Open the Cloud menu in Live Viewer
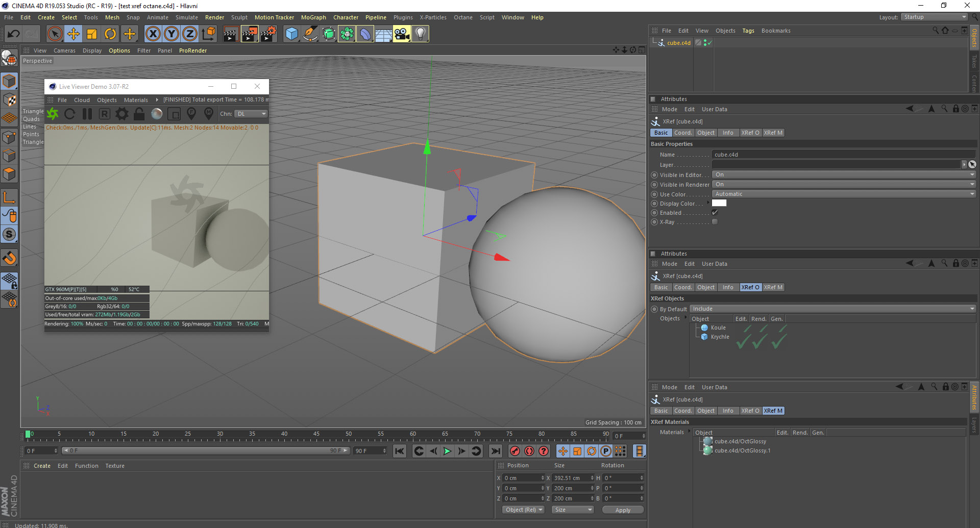The height and width of the screenshot is (528, 980). [x=82, y=100]
